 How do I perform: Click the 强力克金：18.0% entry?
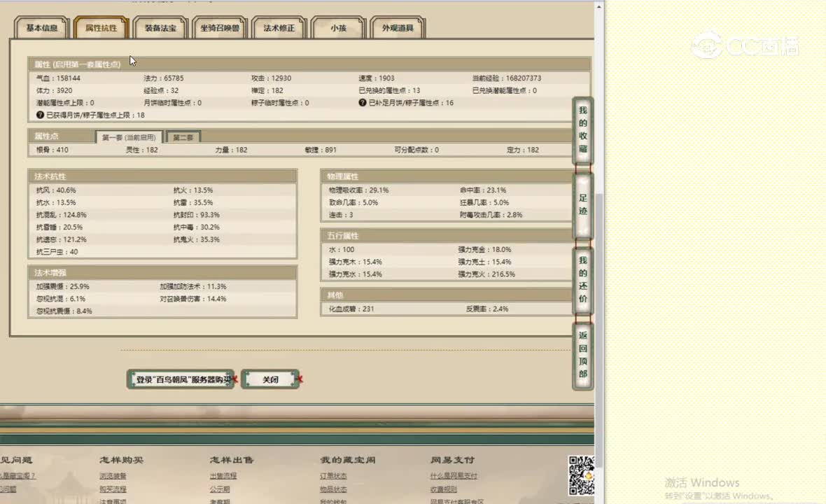pos(484,250)
